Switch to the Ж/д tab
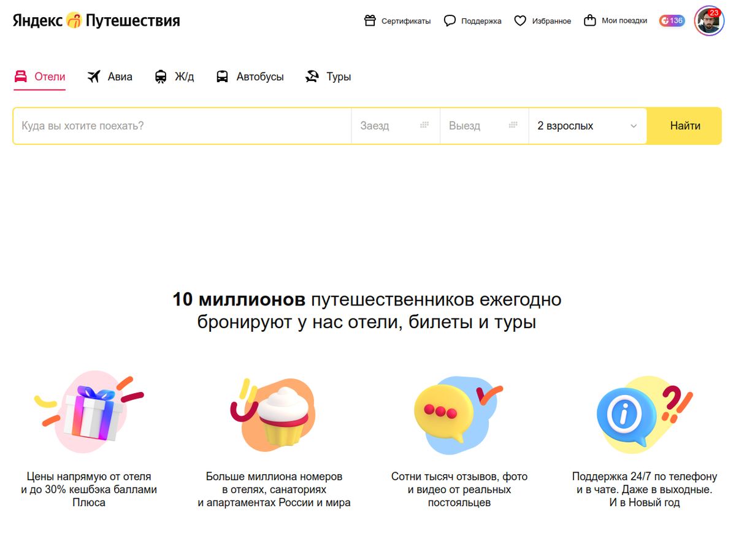 174,77
